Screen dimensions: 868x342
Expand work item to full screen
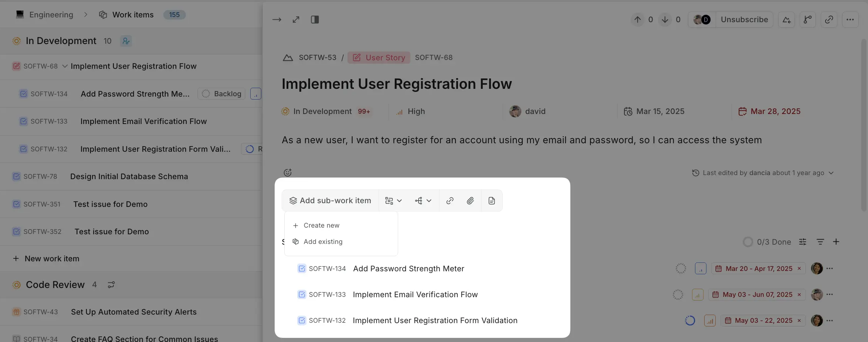coord(296,20)
